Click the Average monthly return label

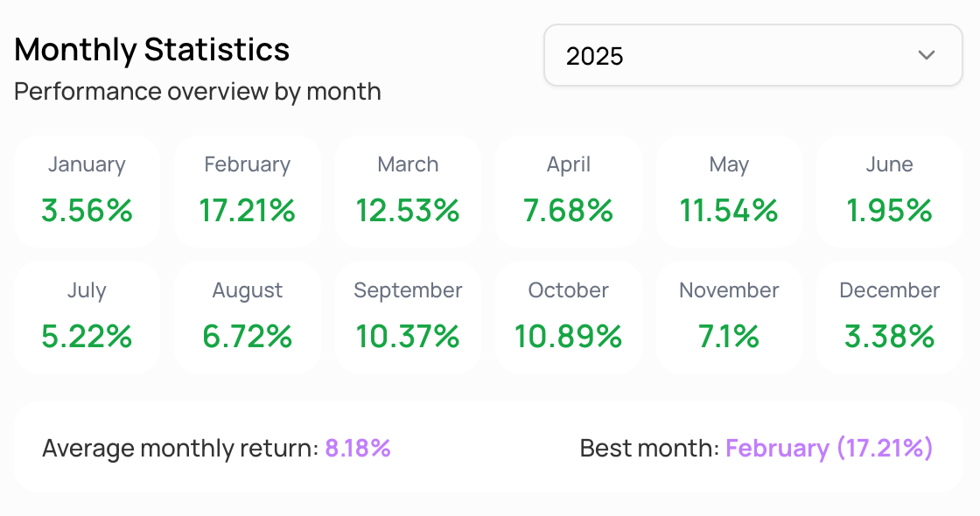click(180, 449)
